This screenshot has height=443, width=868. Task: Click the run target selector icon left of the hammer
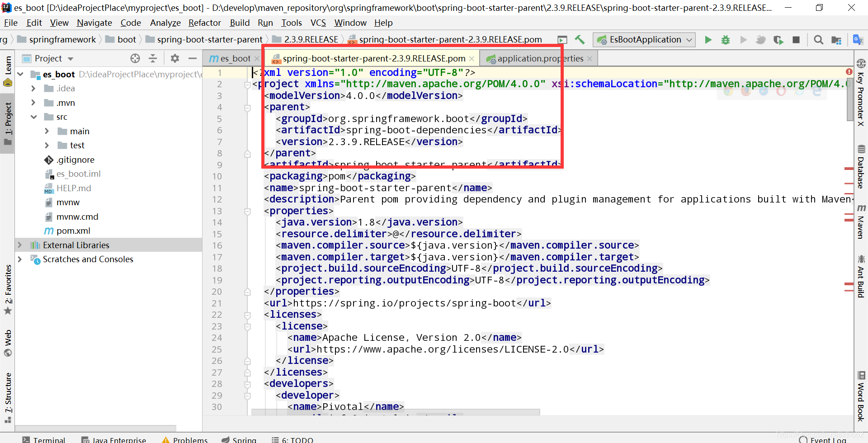562,40
